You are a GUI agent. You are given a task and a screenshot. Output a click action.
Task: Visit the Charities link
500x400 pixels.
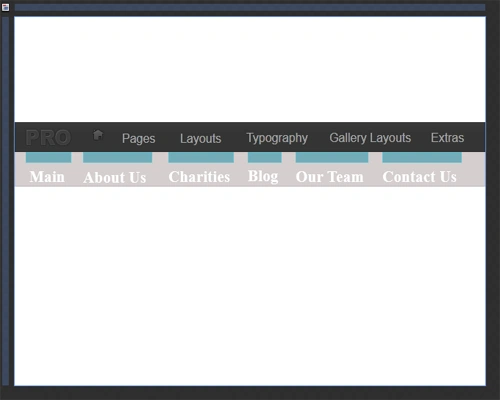pos(199,177)
